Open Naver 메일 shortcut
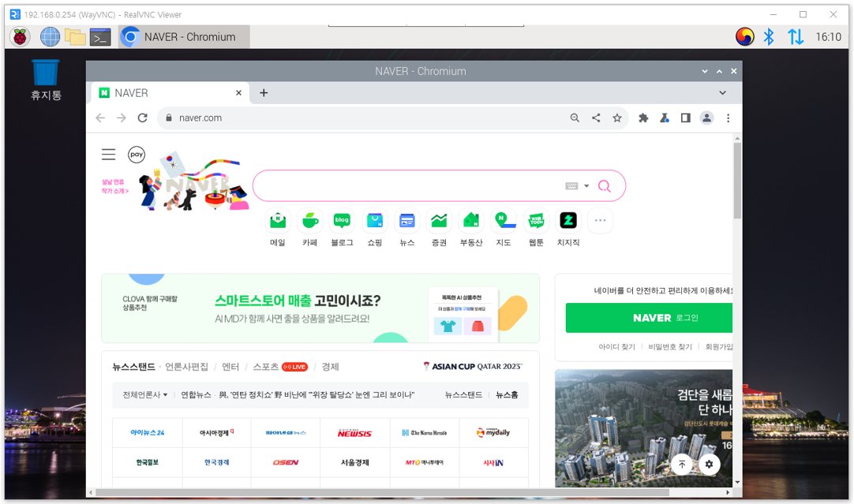The height and width of the screenshot is (504, 854). point(278,227)
